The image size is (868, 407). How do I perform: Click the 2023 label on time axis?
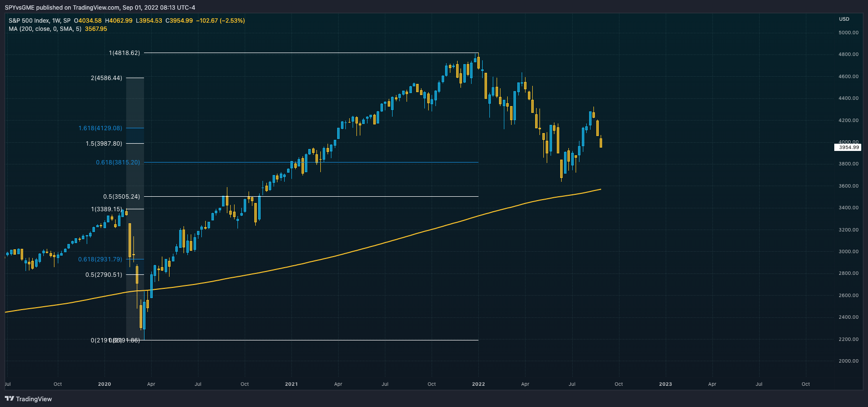665,384
